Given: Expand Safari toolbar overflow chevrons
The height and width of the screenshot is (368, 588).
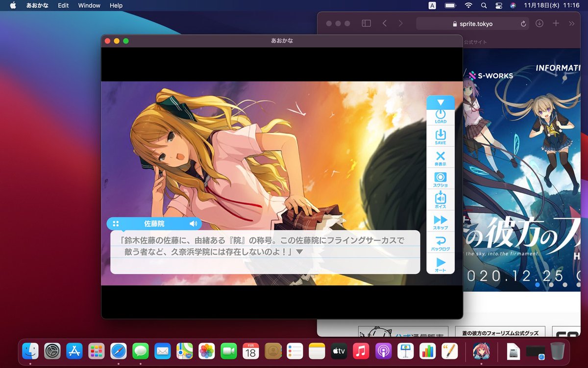Looking at the screenshot, I should [x=571, y=23].
